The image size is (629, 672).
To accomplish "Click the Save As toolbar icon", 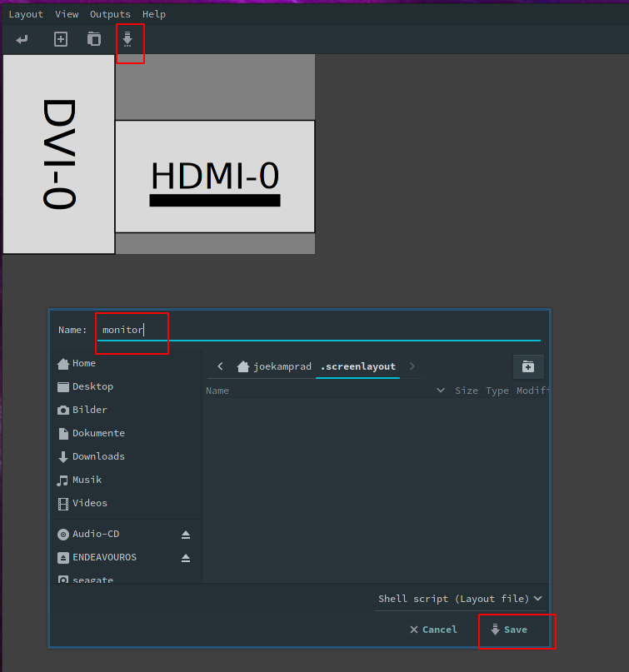I will point(127,39).
